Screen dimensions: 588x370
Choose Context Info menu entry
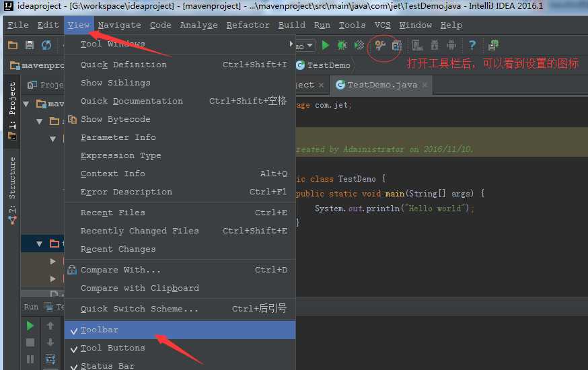[180, 174]
